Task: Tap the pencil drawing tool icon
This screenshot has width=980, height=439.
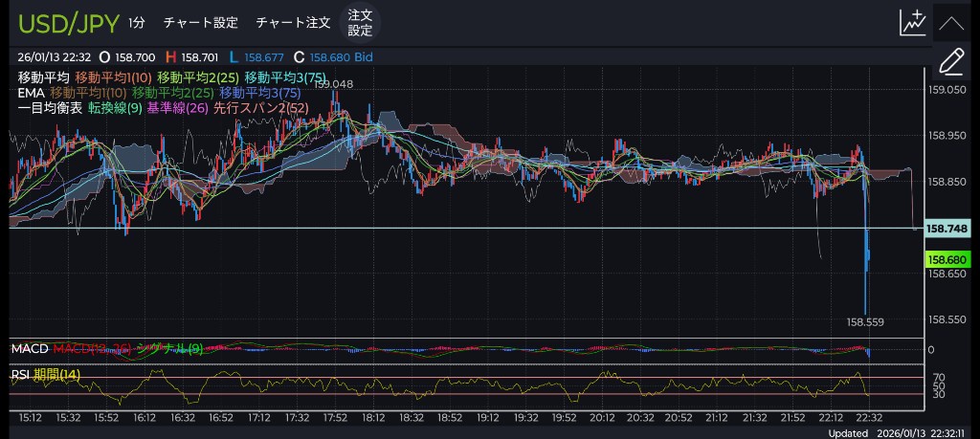Action: click(x=950, y=62)
